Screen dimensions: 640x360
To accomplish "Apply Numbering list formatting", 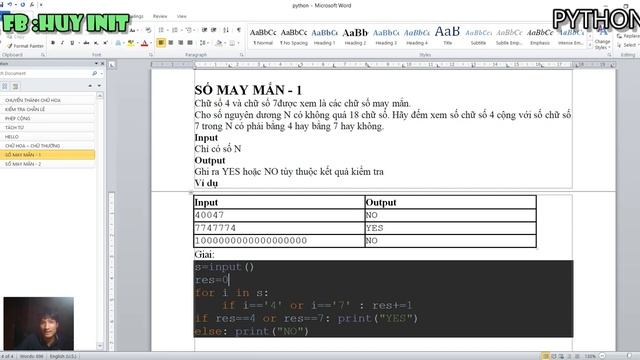I will click(175, 30).
